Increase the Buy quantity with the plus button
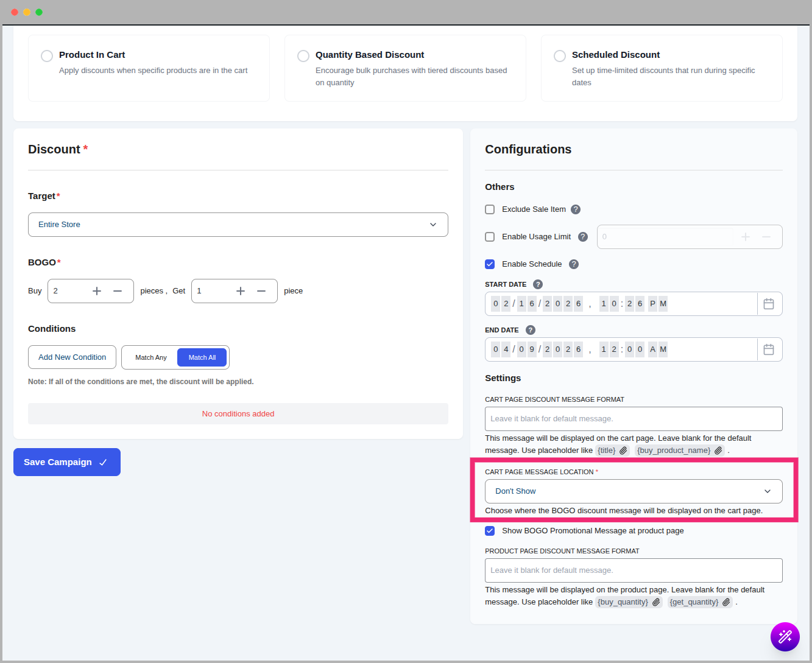Screen dimensions: 812x663 click(97, 291)
